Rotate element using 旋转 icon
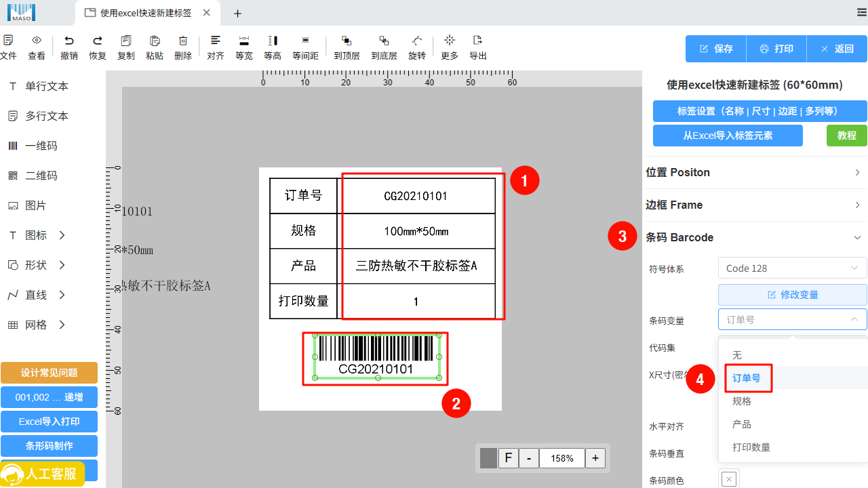The height and width of the screenshot is (488, 868). [417, 41]
